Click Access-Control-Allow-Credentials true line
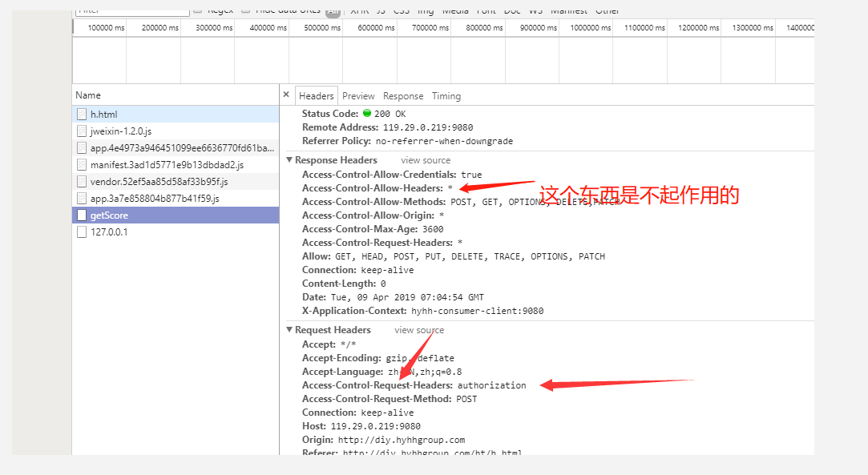This screenshot has width=868, height=475. tap(392, 174)
